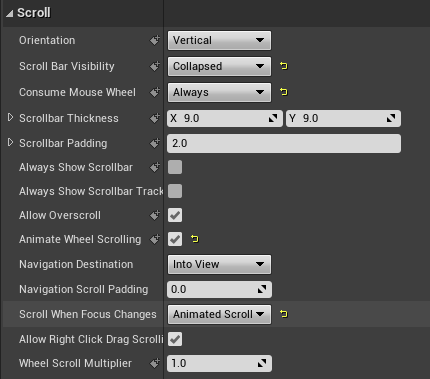Click the Navigation Scroll Padding value field
430x379 pixels.
point(219,289)
